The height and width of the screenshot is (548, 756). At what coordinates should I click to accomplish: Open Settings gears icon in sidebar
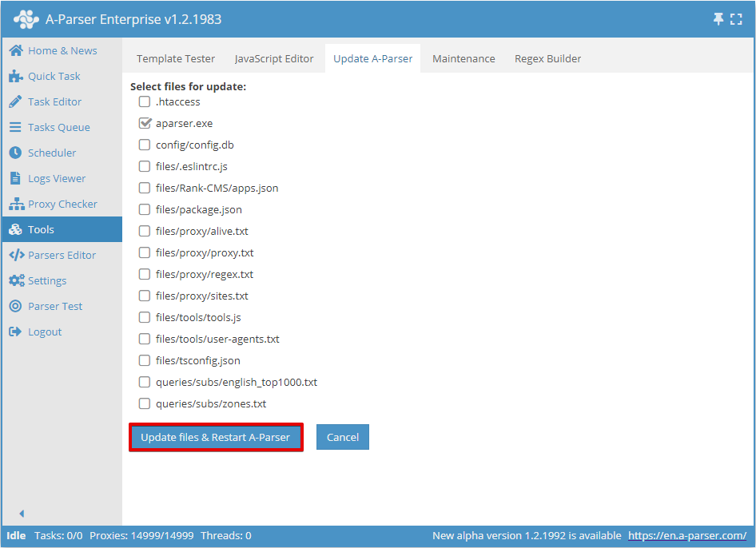tap(15, 280)
